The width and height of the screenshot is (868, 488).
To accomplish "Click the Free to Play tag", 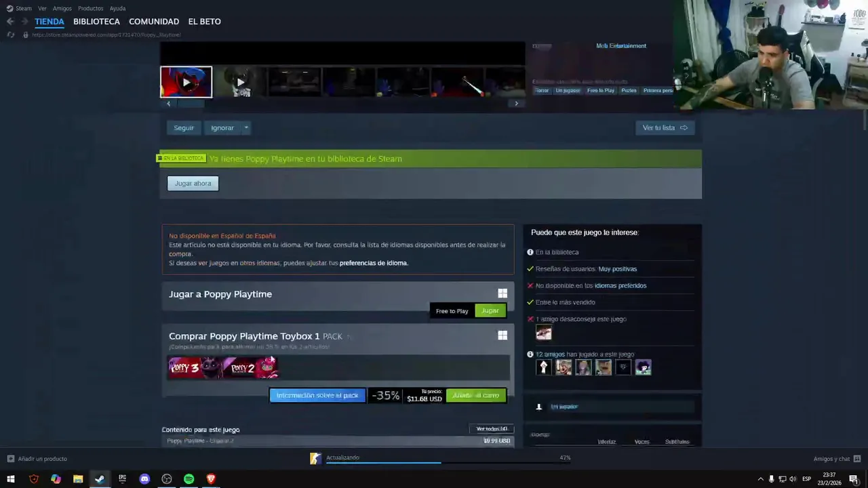I will [601, 91].
